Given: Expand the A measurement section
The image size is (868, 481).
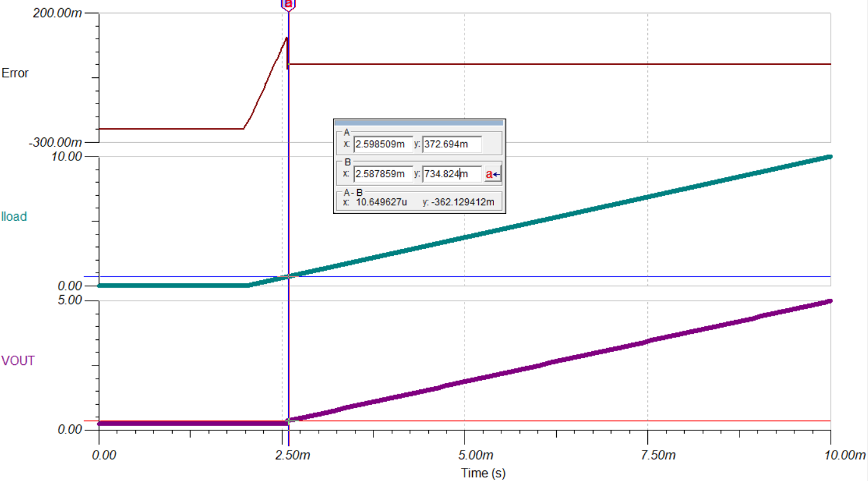Looking at the screenshot, I should (345, 133).
